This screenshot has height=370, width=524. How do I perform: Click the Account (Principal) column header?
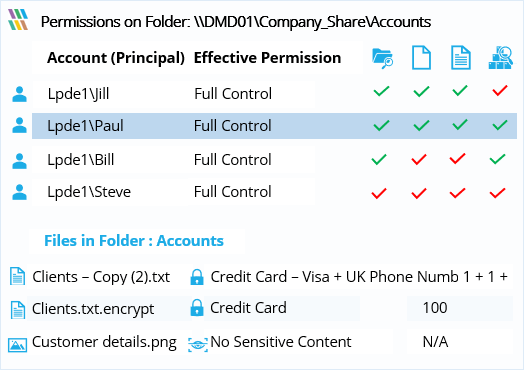tap(116, 58)
